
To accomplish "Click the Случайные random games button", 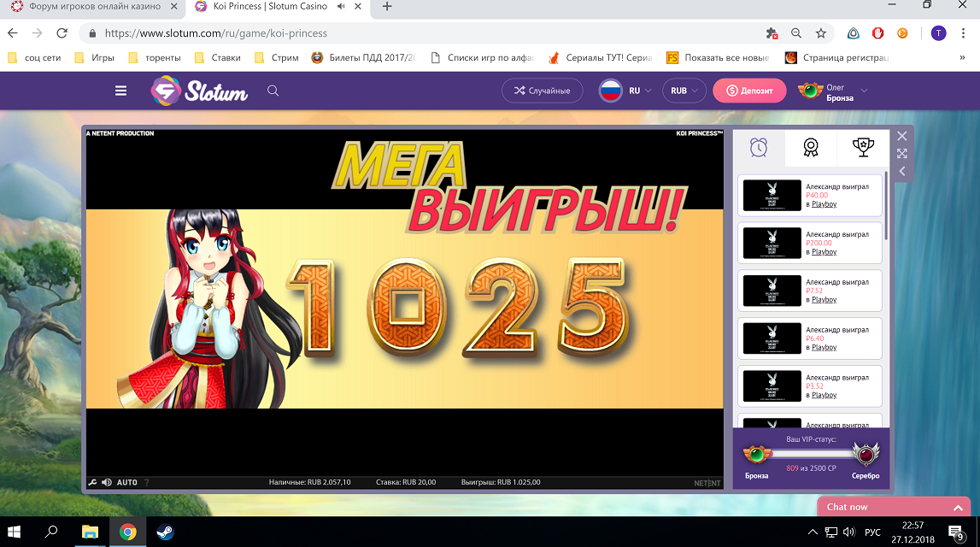I will point(542,91).
